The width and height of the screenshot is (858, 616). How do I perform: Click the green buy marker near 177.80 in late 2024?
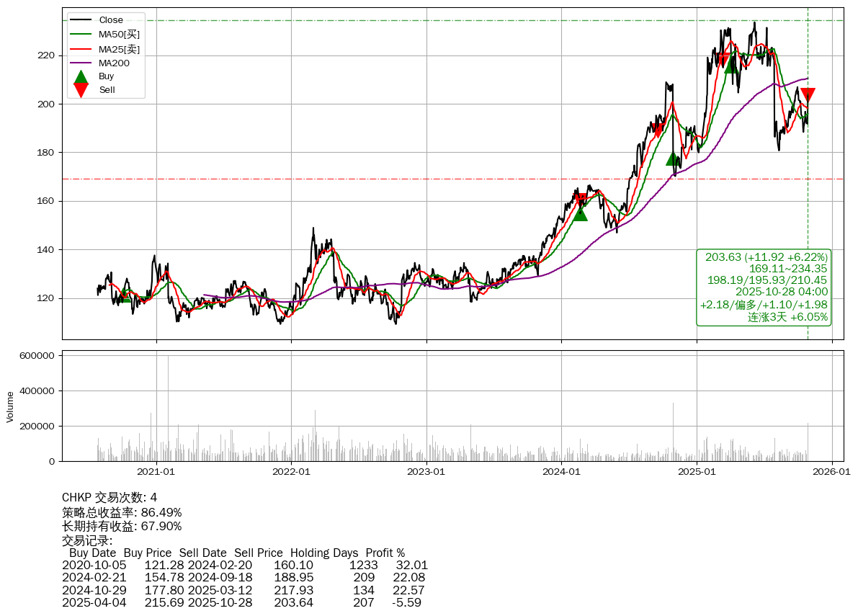coord(673,159)
